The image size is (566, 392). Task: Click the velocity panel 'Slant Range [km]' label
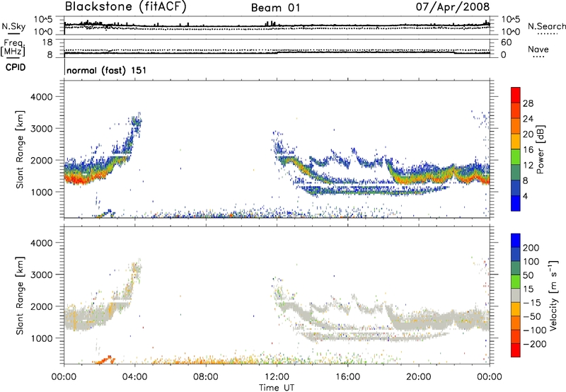pos(20,295)
